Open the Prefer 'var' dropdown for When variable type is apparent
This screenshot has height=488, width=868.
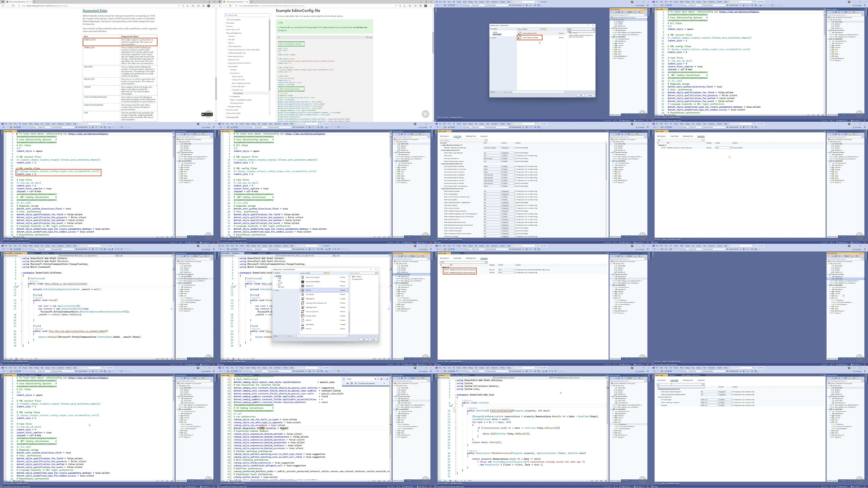tap(709, 402)
